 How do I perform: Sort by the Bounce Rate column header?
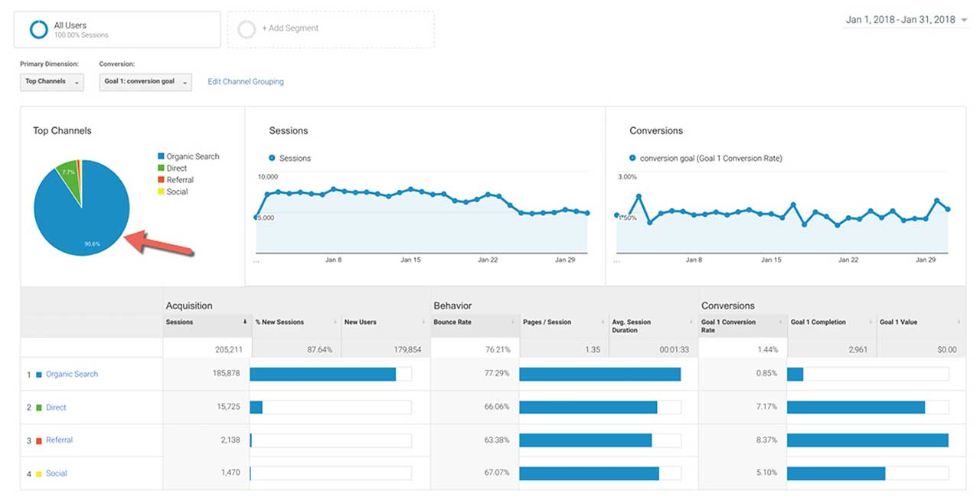452,322
